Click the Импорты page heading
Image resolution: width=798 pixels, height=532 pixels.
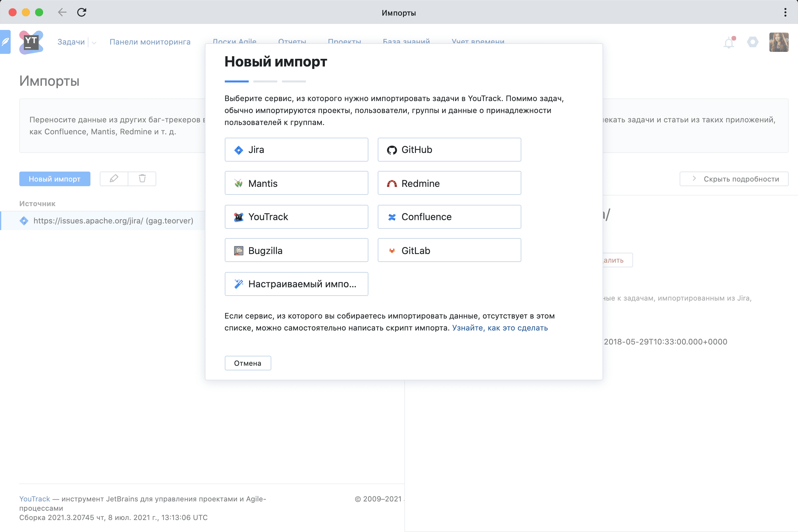(49, 81)
